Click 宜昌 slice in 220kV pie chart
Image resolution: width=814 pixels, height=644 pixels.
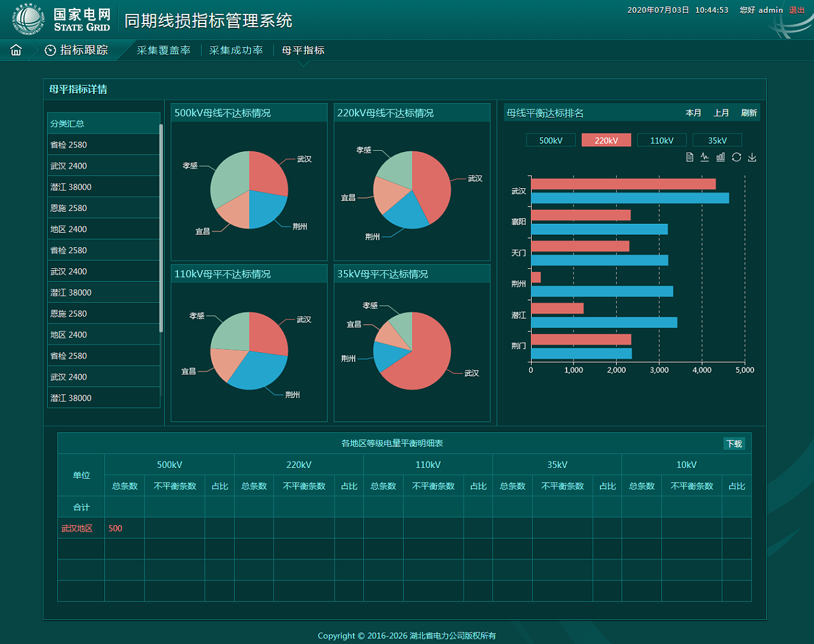389,194
